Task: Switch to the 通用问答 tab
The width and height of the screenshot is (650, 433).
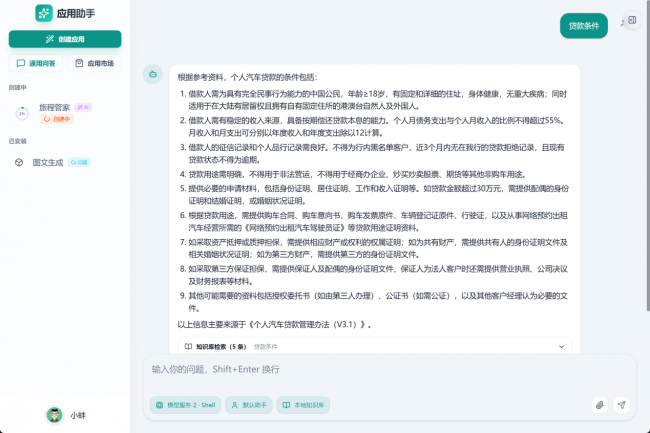Action: pos(36,63)
